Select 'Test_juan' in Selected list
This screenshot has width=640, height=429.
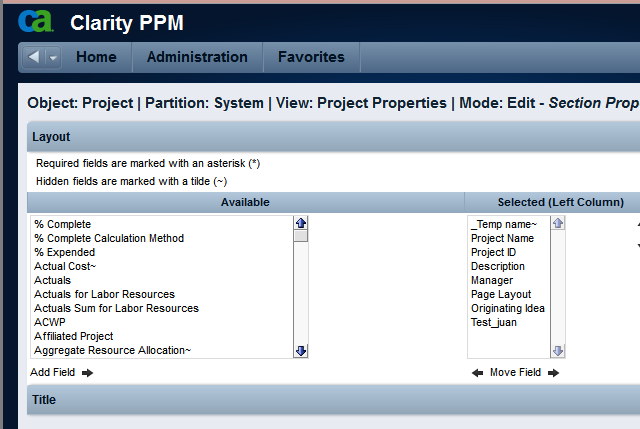pyautogui.click(x=494, y=322)
